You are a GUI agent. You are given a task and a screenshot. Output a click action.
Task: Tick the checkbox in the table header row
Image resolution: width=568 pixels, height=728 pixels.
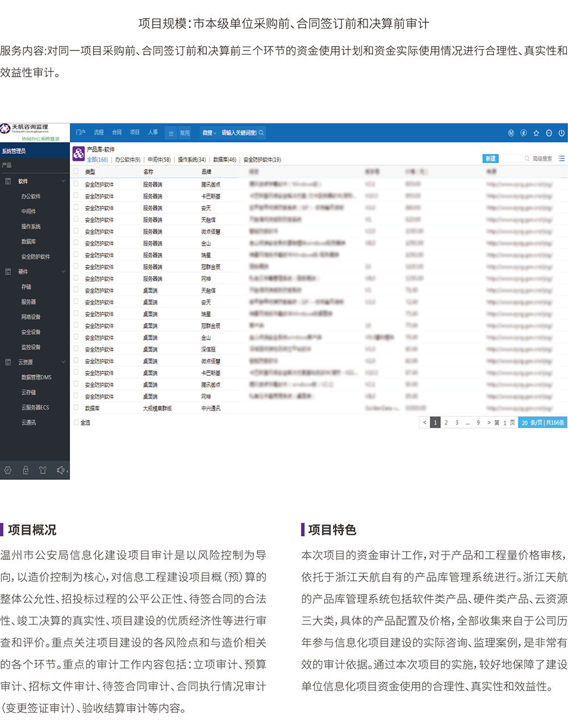(76, 171)
